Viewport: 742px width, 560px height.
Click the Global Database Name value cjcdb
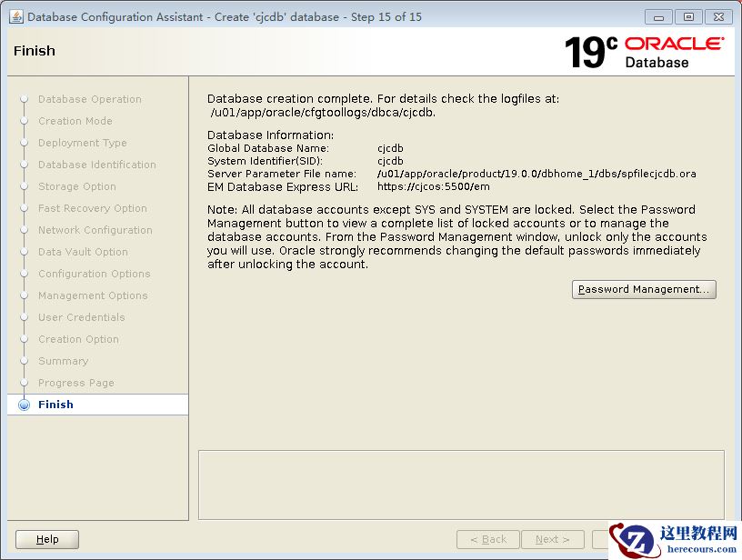(x=390, y=148)
